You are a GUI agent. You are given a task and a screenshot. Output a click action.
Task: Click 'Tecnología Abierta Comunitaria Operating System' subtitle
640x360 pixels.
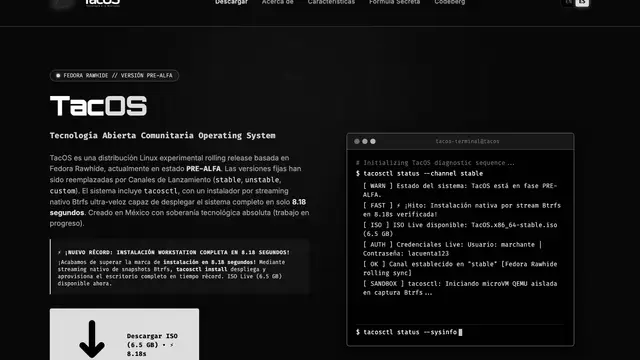pyautogui.click(x=162, y=136)
